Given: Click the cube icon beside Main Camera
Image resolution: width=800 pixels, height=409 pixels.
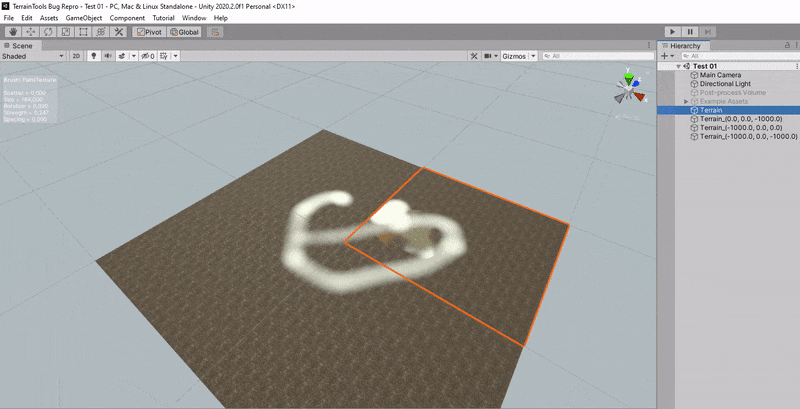Looking at the screenshot, I should point(694,75).
